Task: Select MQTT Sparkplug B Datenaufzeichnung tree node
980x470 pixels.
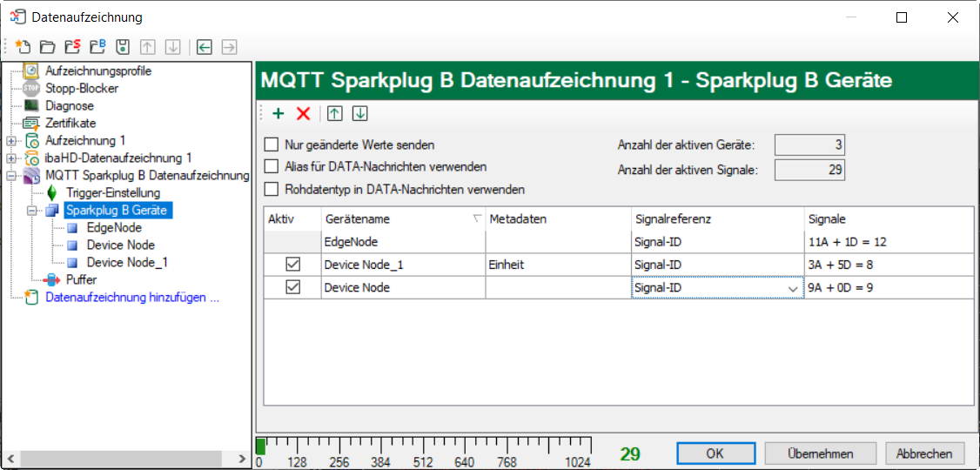Action: point(147,175)
